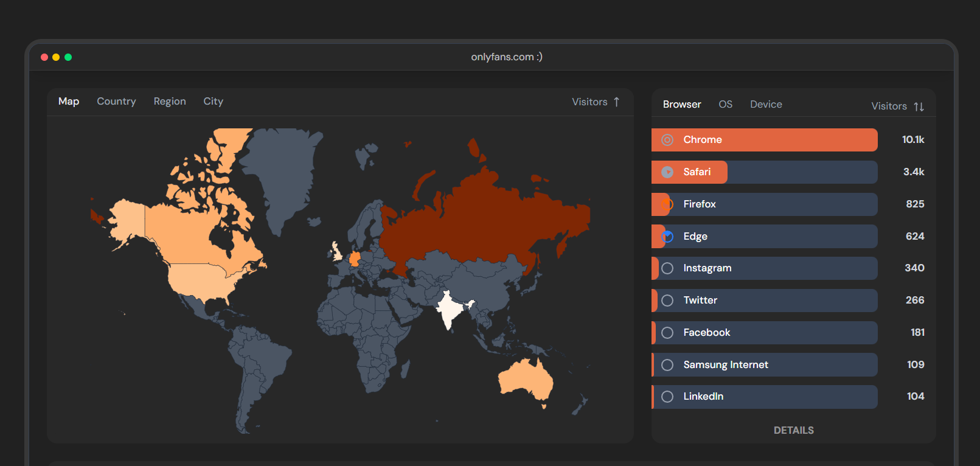Select the LinkedIn row
This screenshot has height=466, width=980.
pyautogui.click(x=764, y=397)
